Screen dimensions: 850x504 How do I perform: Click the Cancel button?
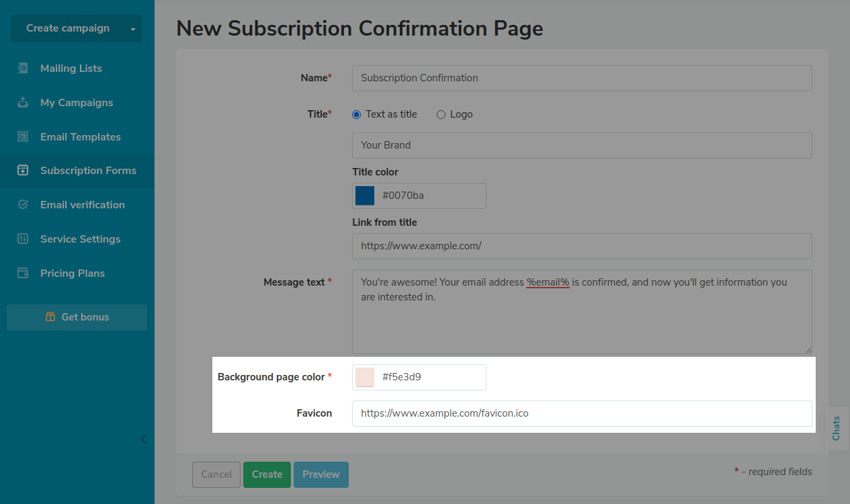coord(216,474)
